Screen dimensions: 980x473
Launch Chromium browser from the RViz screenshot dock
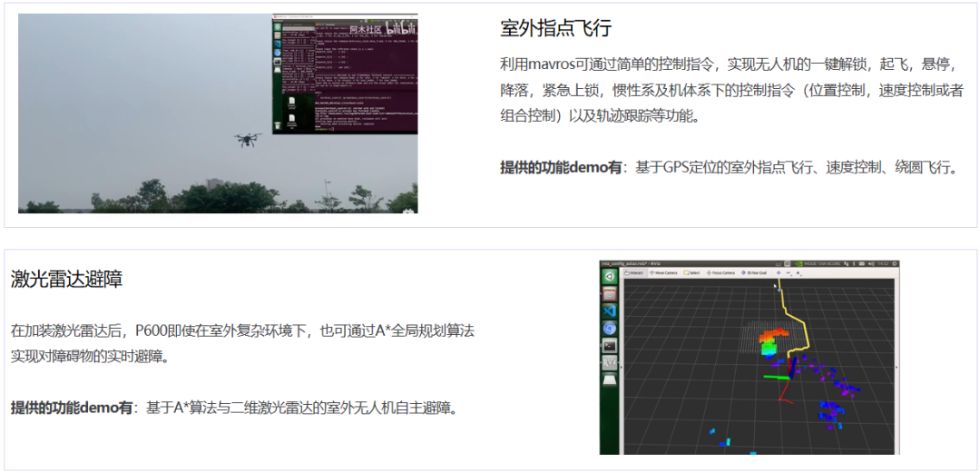tap(610, 328)
